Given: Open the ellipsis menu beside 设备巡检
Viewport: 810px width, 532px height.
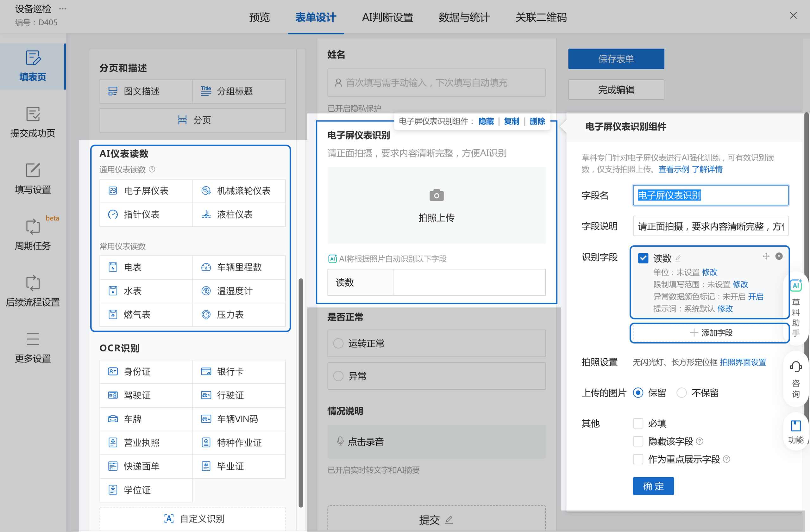Looking at the screenshot, I should click(63, 8).
